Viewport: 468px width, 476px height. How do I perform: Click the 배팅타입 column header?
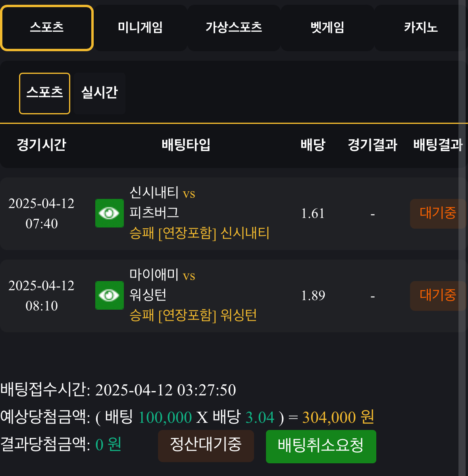[186, 145]
